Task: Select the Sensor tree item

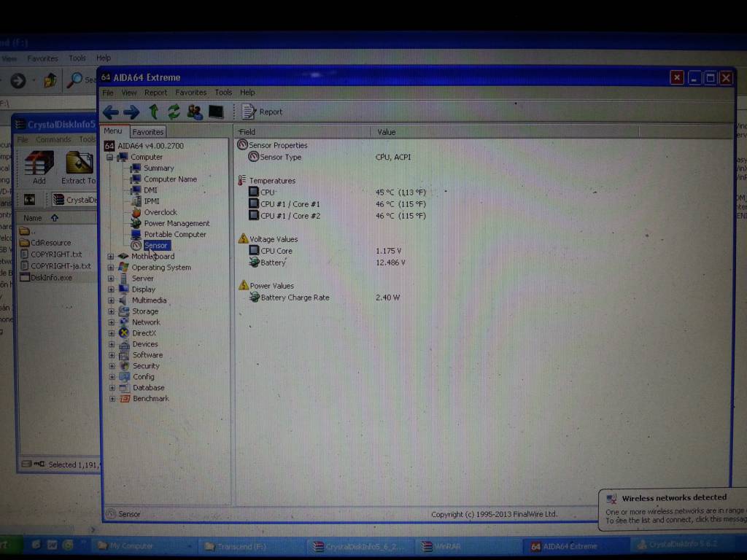Action: point(156,246)
